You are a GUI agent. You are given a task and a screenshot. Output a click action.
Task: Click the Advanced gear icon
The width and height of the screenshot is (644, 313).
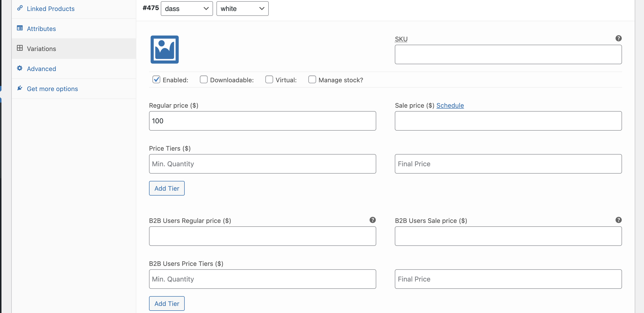coord(20,68)
